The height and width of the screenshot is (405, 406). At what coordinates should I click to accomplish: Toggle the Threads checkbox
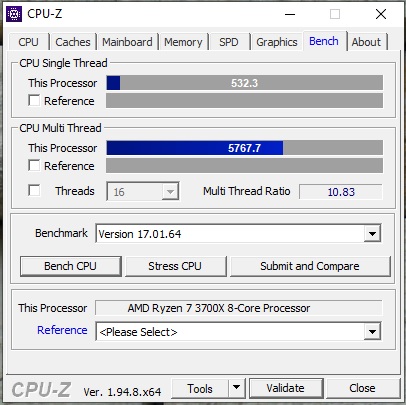tap(34, 191)
